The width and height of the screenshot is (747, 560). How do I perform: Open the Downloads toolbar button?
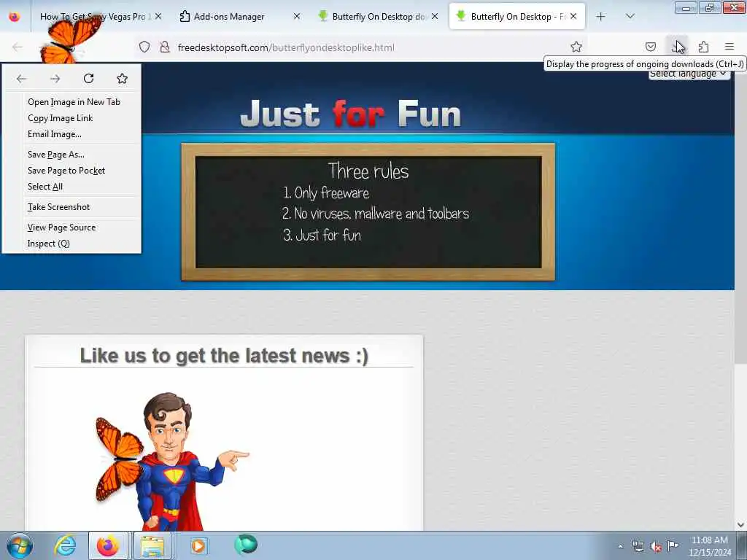tap(677, 47)
